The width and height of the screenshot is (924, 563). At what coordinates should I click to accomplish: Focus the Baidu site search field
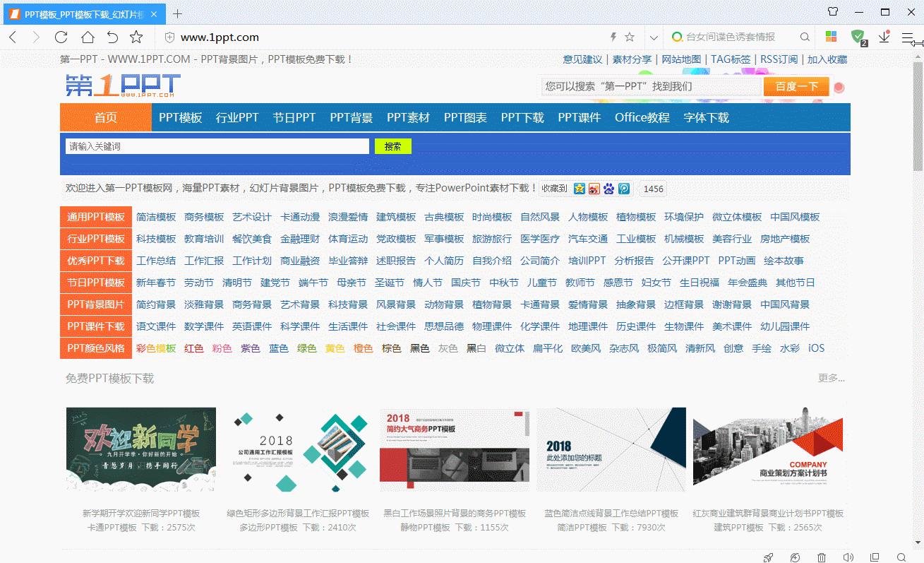pos(652,86)
